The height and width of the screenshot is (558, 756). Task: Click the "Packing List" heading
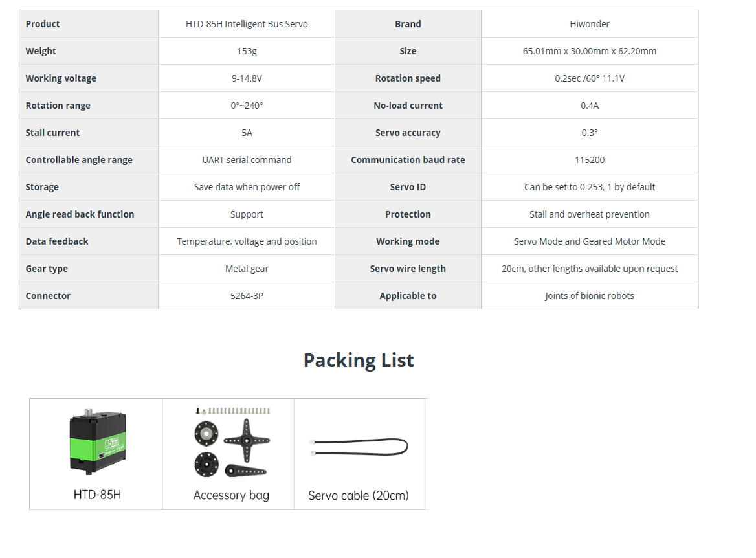[x=359, y=360]
